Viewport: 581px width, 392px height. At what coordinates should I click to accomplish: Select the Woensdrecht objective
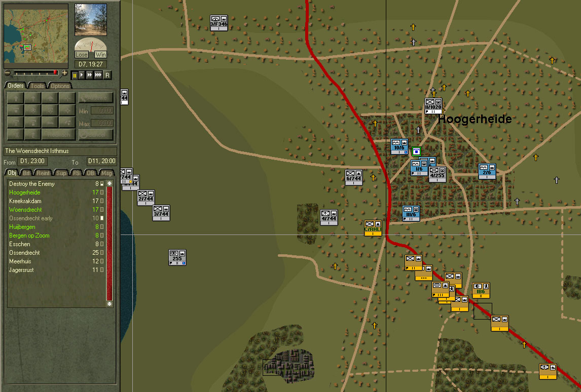[x=56, y=210]
